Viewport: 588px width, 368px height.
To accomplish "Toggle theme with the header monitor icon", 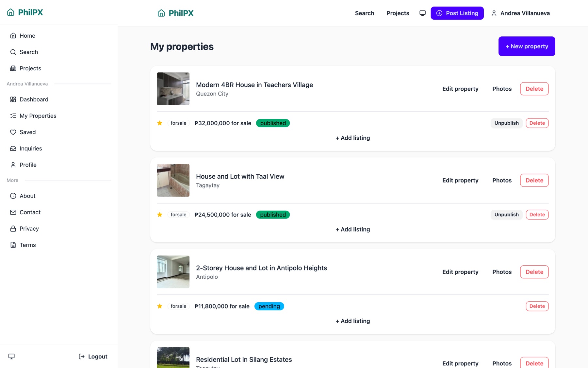I will coord(422,13).
